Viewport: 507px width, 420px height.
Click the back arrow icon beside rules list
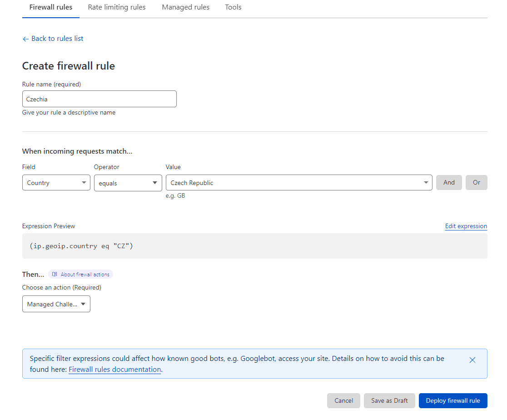(25, 39)
